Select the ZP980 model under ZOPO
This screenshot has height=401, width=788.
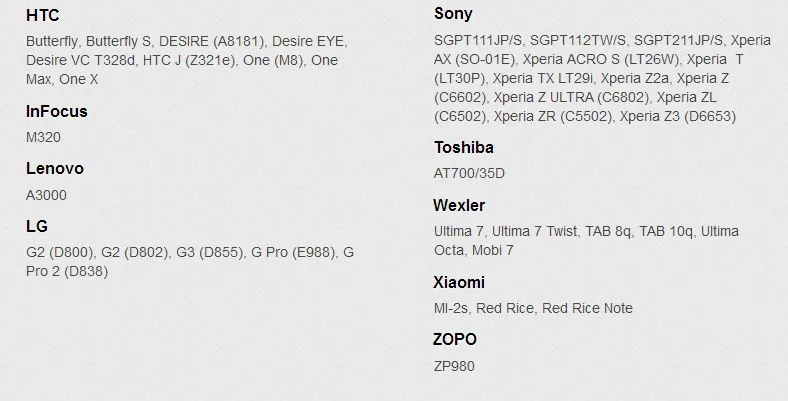click(454, 365)
